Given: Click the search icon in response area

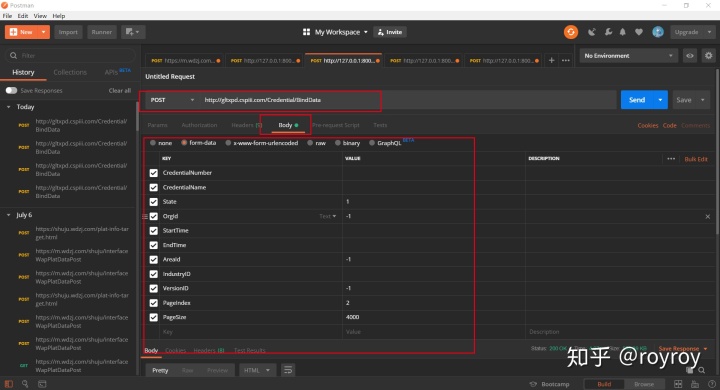Looking at the screenshot, I should tap(702, 370).
